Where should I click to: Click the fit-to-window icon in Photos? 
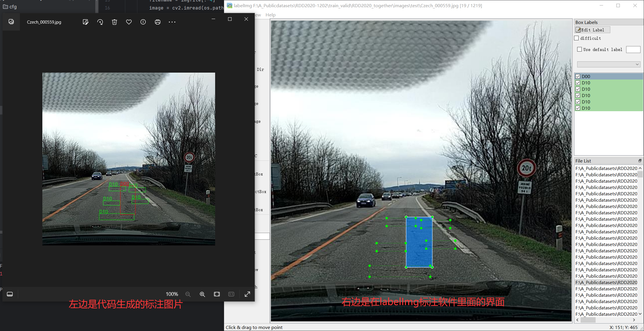point(217,294)
